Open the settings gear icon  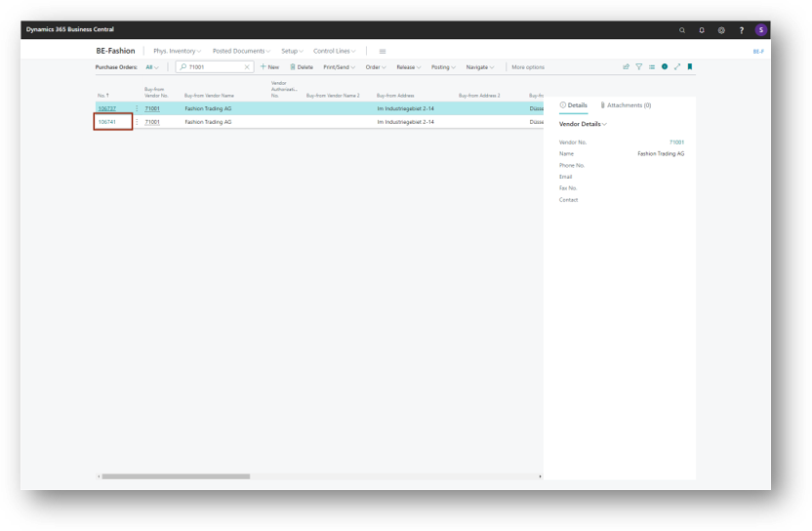(x=721, y=30)
